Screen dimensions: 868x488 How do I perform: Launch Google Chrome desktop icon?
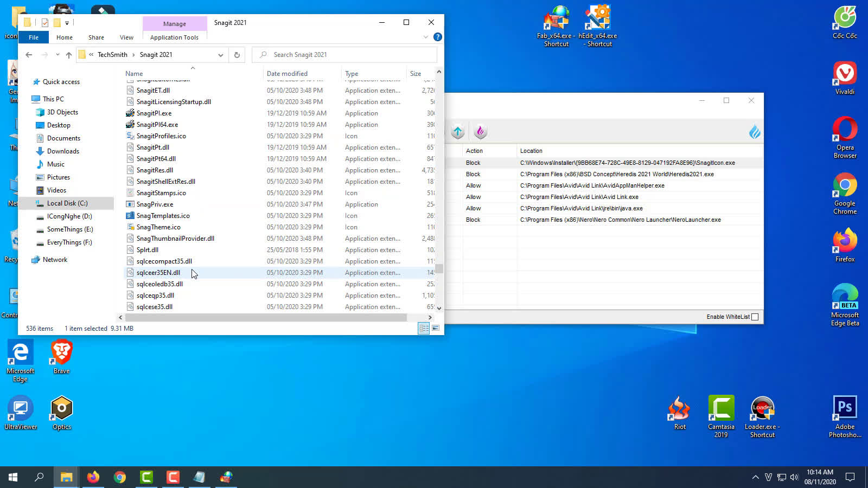[x=845, y=194]
